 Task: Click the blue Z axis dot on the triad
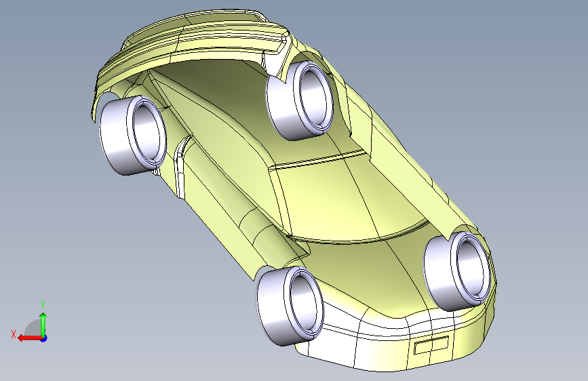click(44, 338)
